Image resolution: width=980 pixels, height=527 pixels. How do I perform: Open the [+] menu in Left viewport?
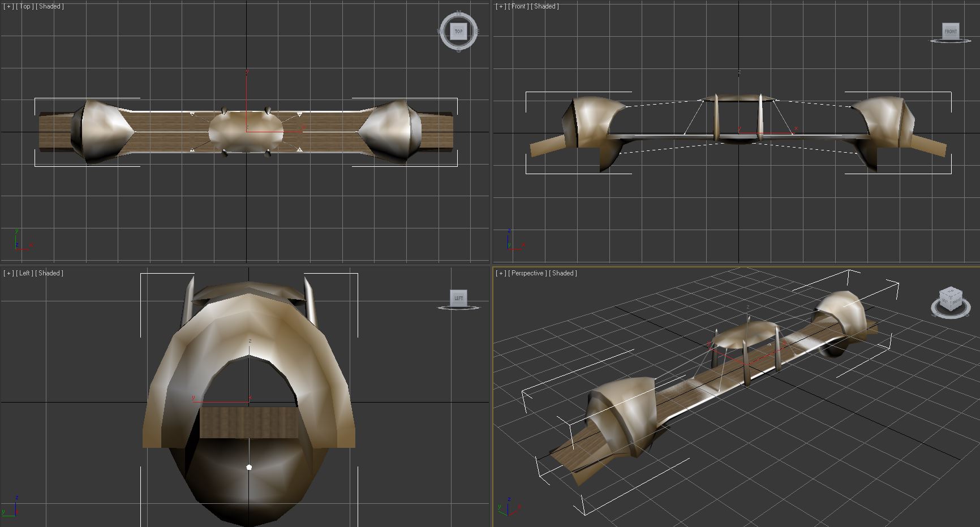tap(8, 273)
